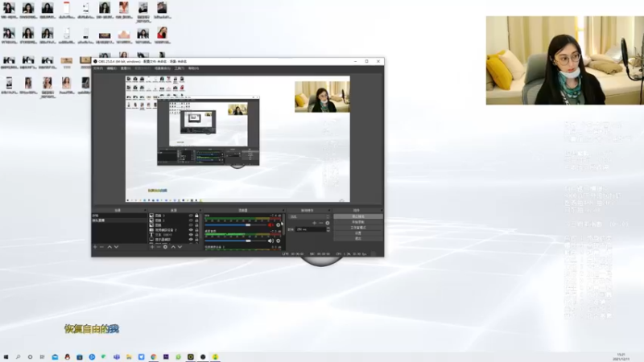Toggle visibility eye of 图像 3 source
644x362 pixels.
pyautogui.click(x=191, y=216)
